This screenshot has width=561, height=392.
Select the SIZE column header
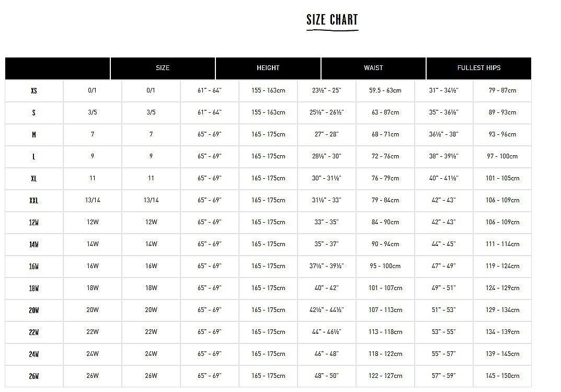click(x=163, y=68)
